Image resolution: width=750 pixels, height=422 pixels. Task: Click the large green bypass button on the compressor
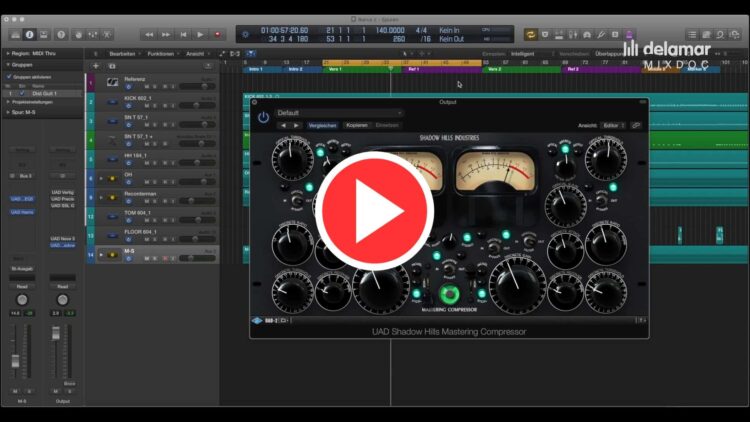coord(449,294)
